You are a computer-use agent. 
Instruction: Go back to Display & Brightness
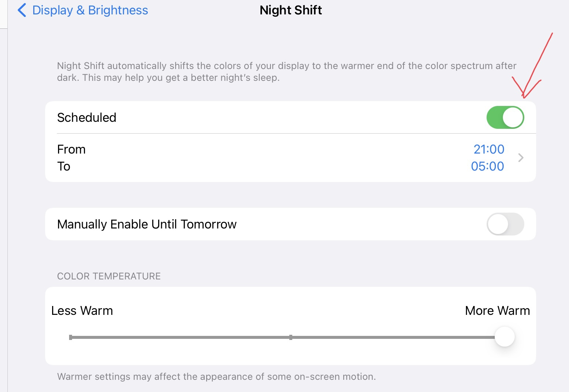click(x=90, y=10)
